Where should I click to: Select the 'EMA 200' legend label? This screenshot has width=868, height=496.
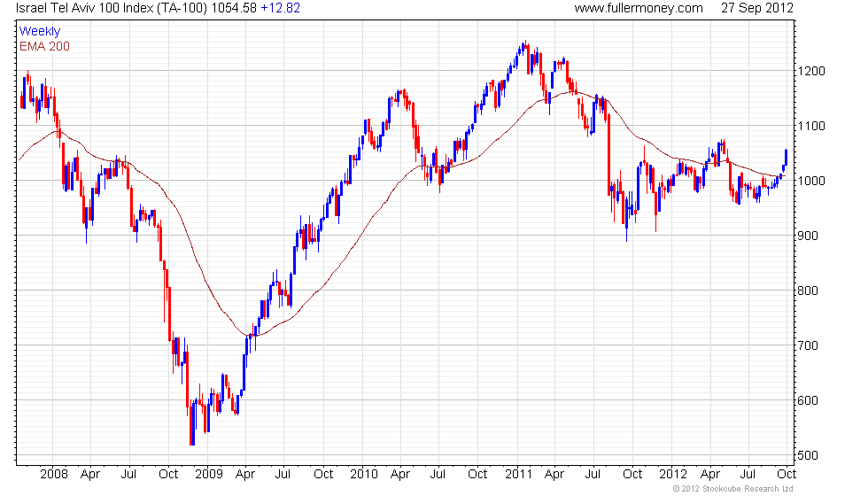[44, 46]
